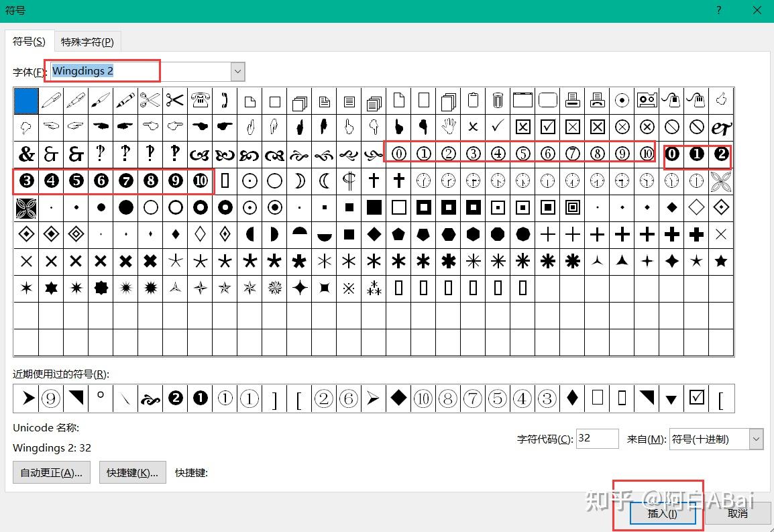Open the font dropdown arrow
774x532 pixels.
pos(237,72)
